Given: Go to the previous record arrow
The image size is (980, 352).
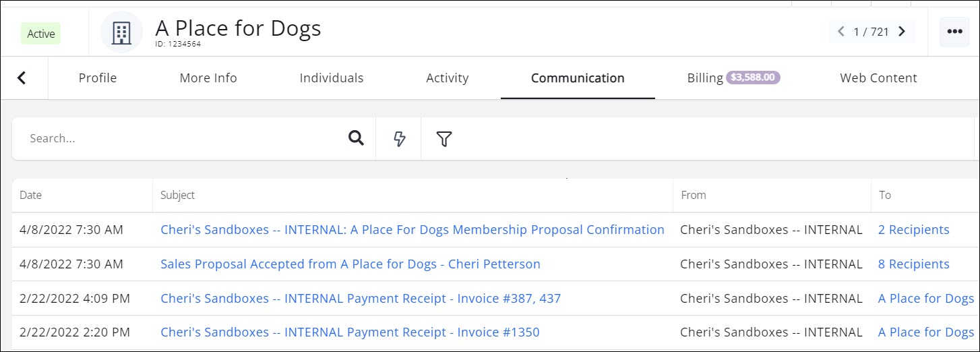Looking at the screenshot, I should tap(840, 32).
